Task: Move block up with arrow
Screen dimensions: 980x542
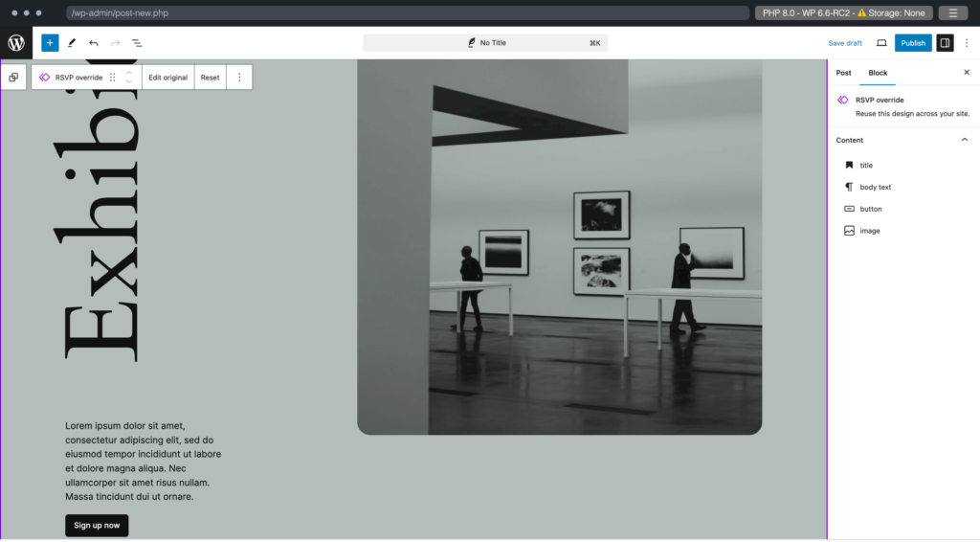Action: coord(129,73)
